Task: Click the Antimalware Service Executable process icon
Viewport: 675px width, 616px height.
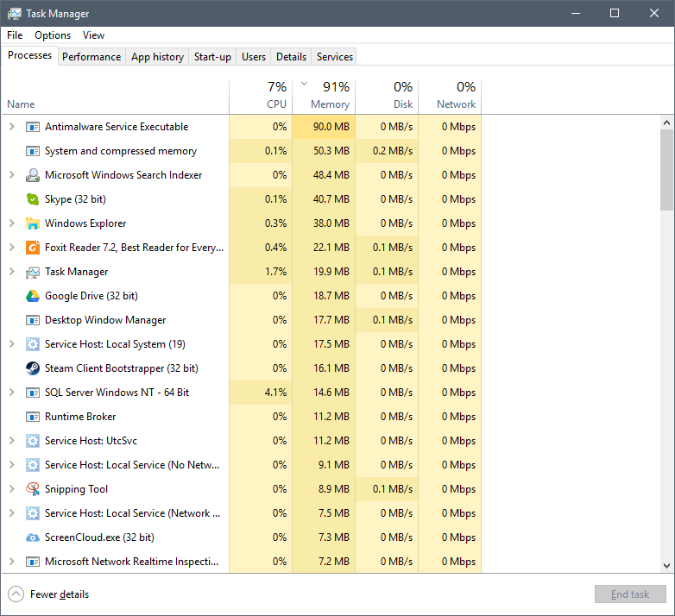Action: (33, 127)
